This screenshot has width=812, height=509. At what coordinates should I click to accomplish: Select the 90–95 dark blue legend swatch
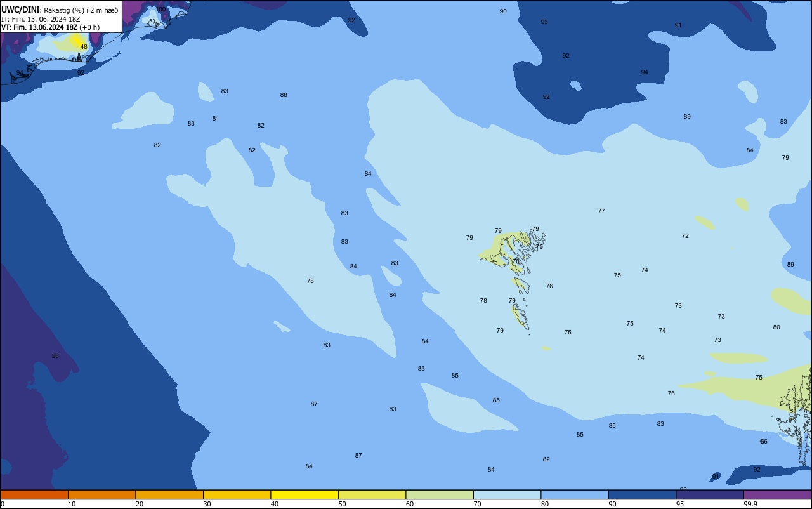coord(642,494)
